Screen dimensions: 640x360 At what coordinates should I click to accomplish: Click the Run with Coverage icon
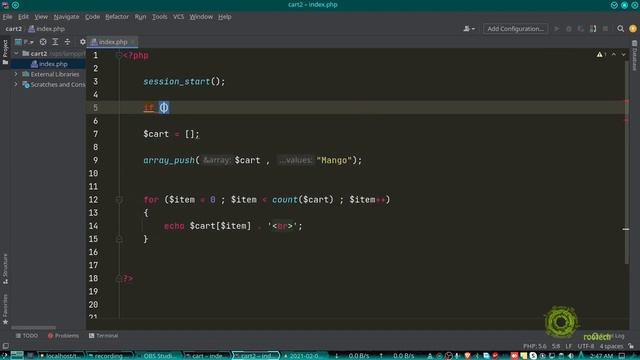pos(581,29)
